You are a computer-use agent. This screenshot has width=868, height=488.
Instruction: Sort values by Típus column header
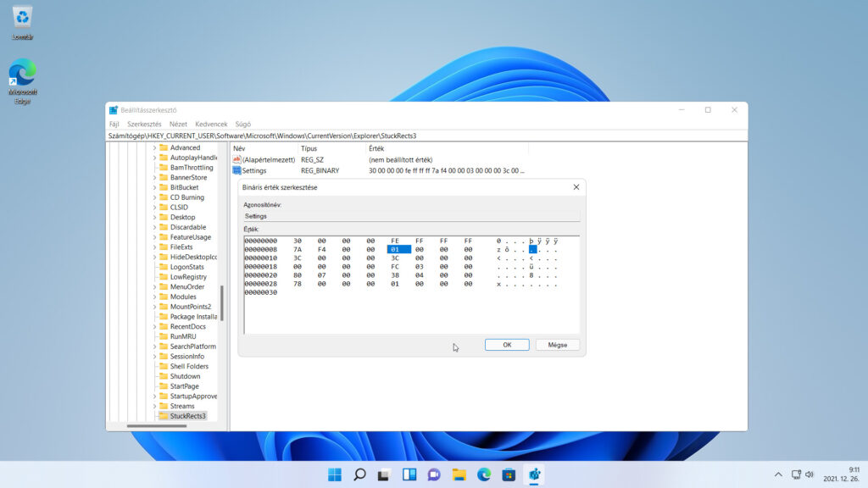332,148
